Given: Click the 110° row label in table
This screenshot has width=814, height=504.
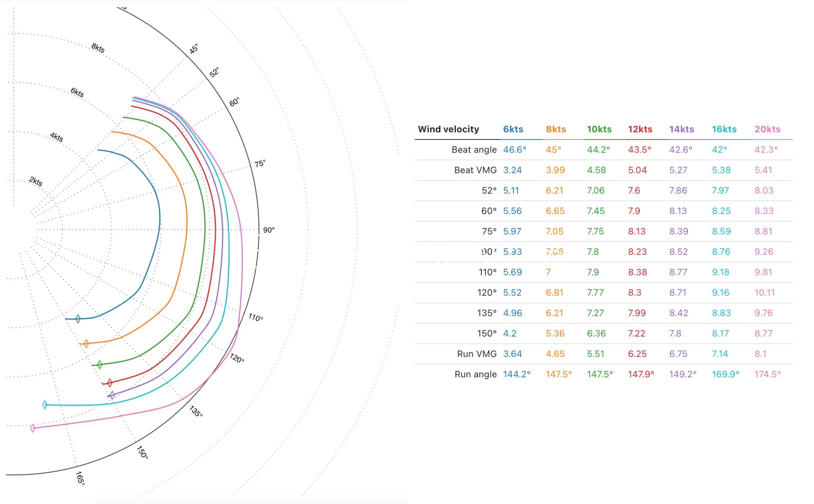Looking at the screenshot, I should [x=488, y=272].
